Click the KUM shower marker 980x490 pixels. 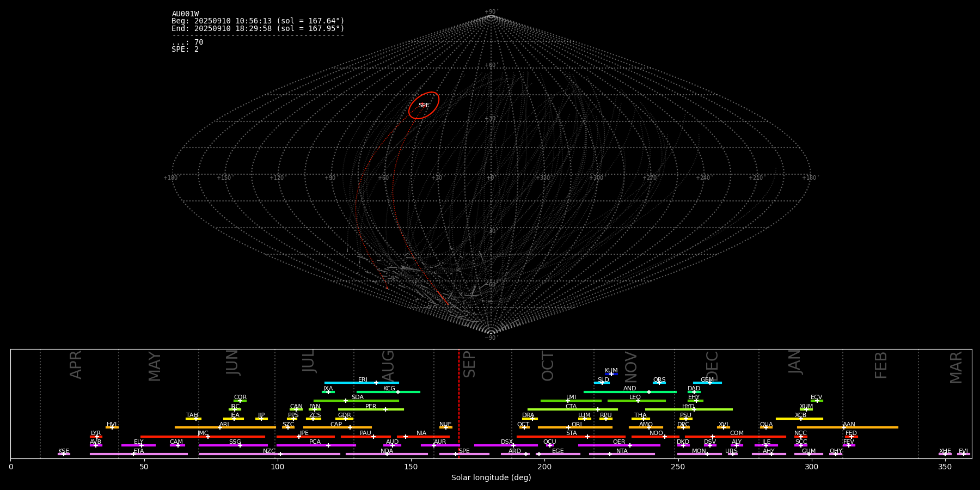click(x=611, y=374)
